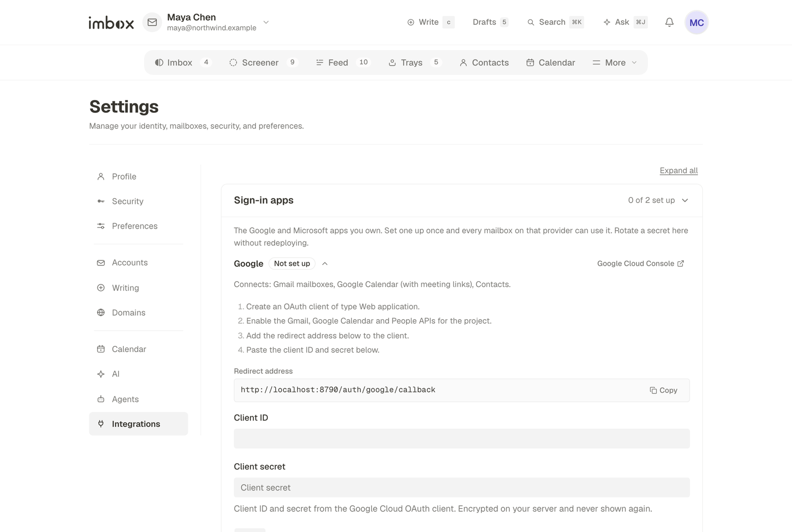Click the Expand all link
The width and height of the screenshot is (792, 532).
coord(679,170)
